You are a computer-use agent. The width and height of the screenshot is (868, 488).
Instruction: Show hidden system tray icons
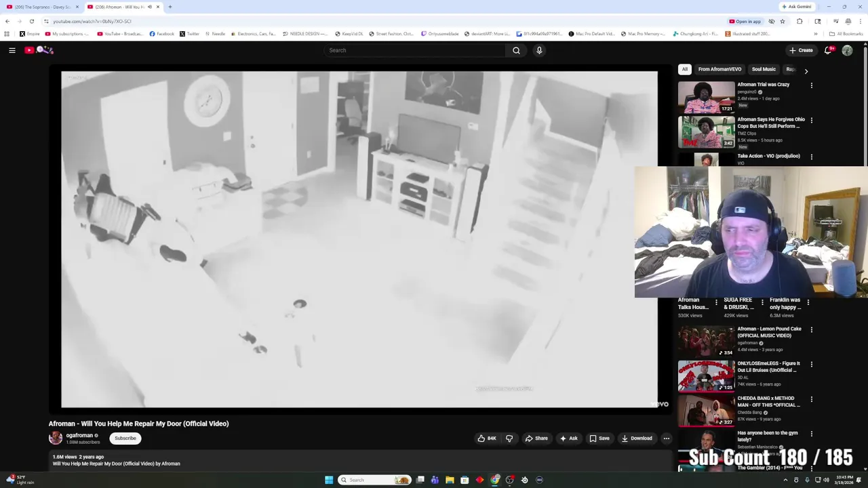coord(785,480)
